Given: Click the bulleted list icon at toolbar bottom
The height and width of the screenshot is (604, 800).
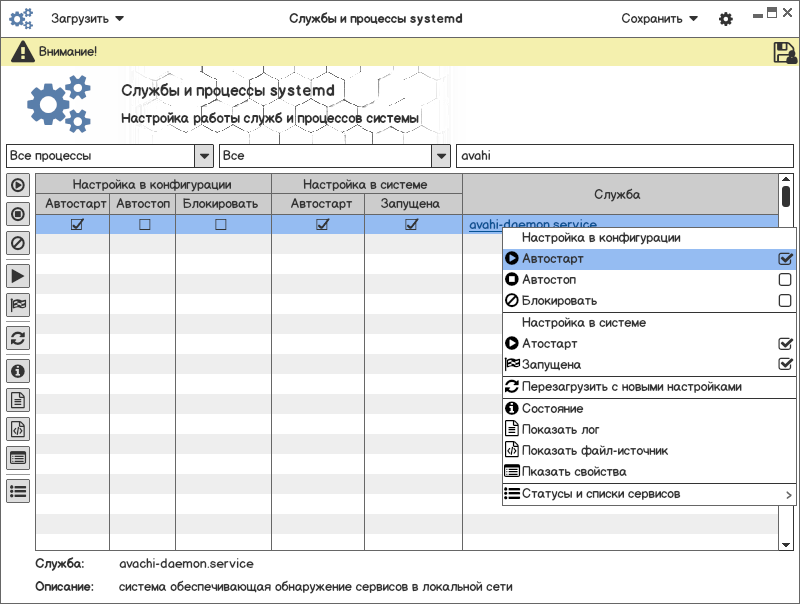Looking at the screenshot, I should coord(18,490).
